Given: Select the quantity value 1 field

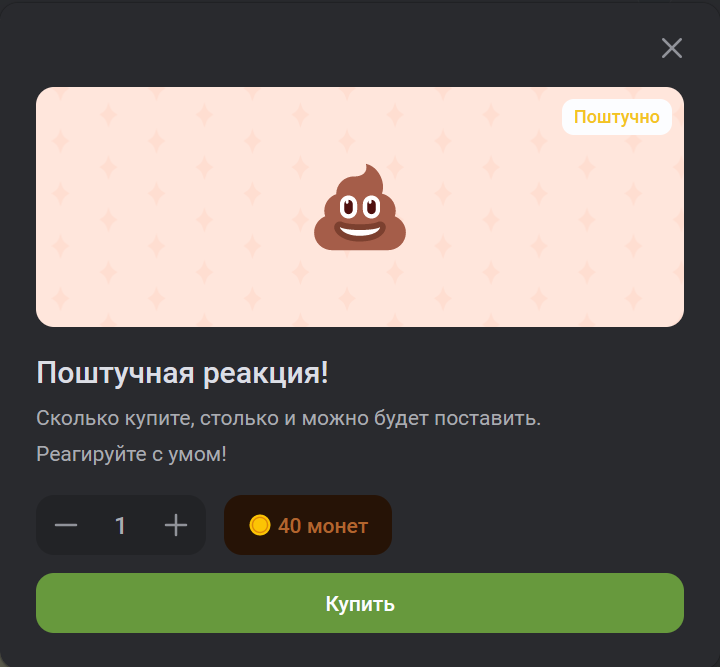Looking at the screenshot, I should click(x=120, y=526).
